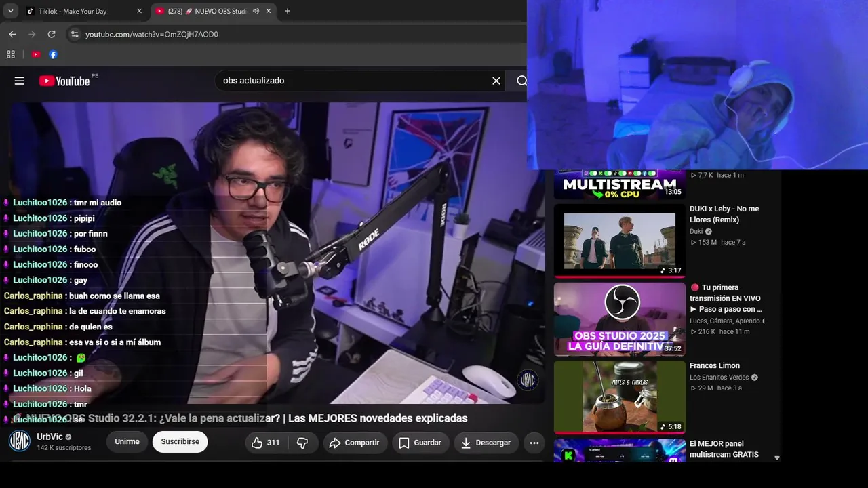Open the YouTube bookmark in bookmarks bar
Viewport: 868px width, 488px height.
(x=36, y=54)
